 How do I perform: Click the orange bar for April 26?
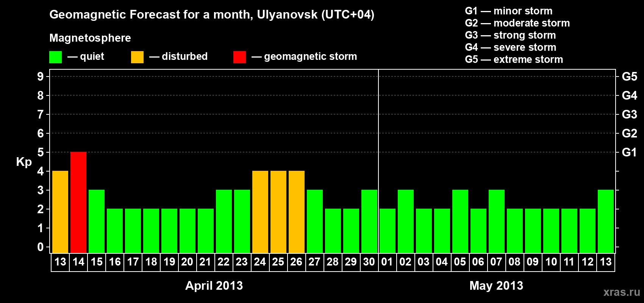coord(297,212)
